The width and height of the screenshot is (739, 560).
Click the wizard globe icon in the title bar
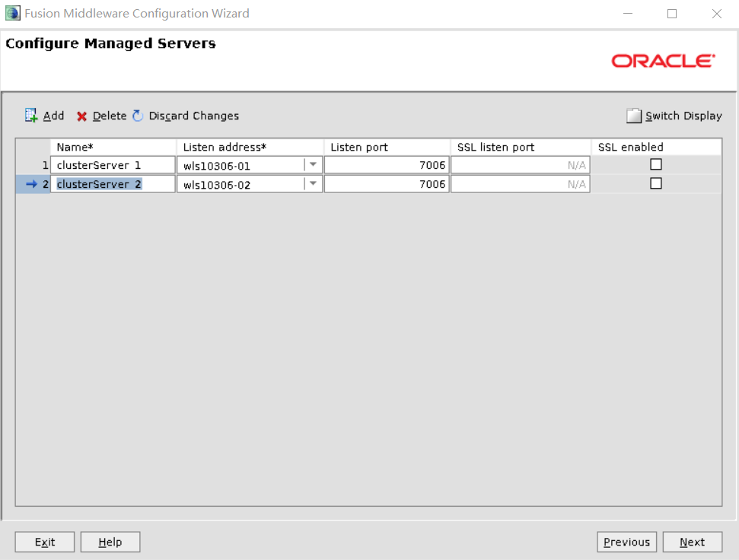tap(12, 13)
